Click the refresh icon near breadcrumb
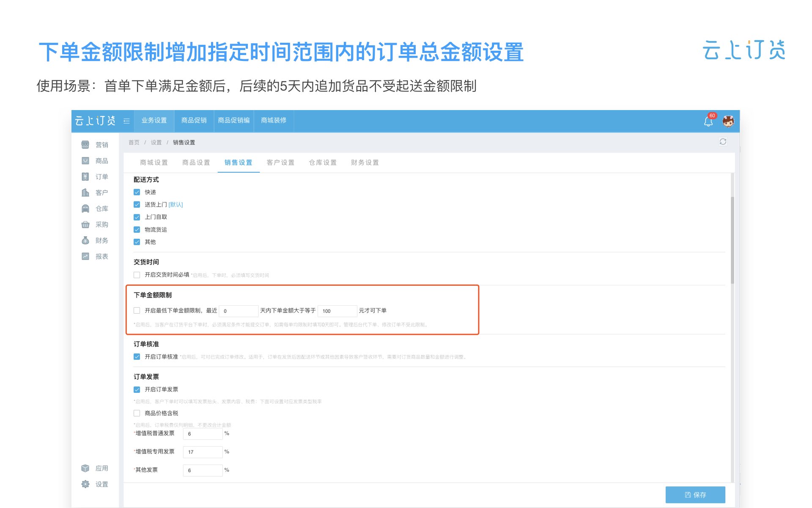 click(723, 142)
